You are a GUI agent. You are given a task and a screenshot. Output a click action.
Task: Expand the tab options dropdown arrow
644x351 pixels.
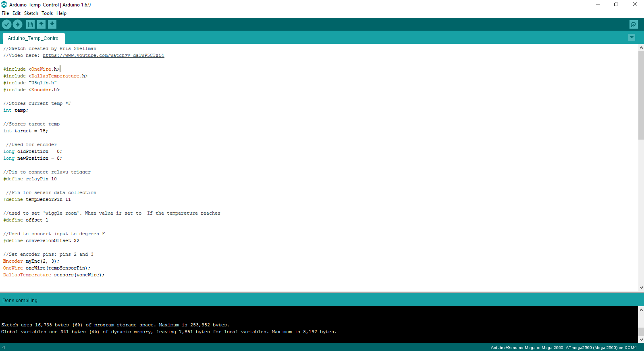pos(632,38)
